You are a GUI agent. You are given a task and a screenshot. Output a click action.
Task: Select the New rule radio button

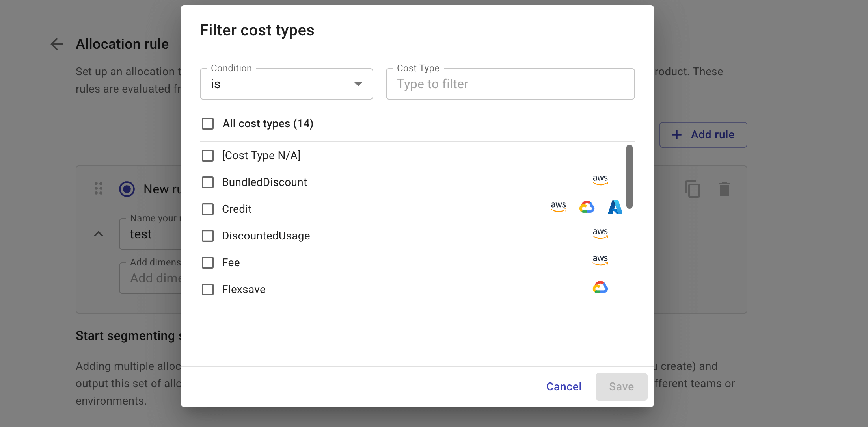127,189
